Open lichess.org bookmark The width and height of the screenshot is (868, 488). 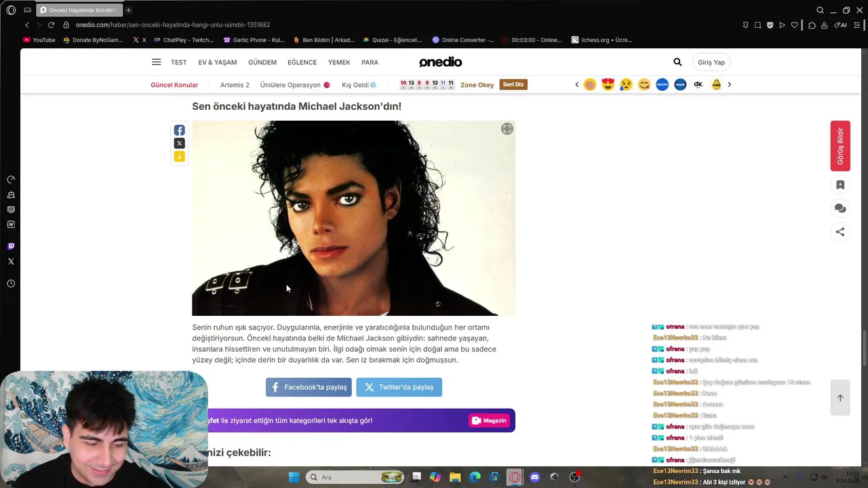[602, 40]
